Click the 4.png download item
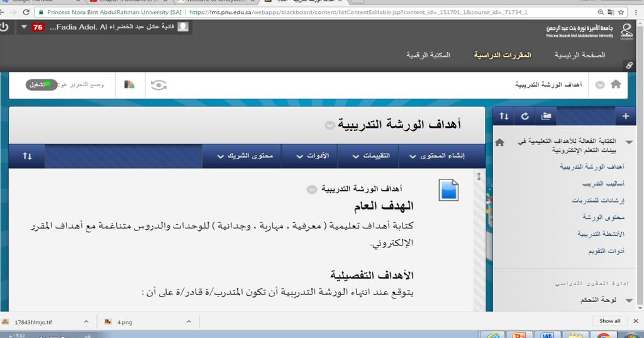This screenshot has height=338, width=644. (125, 322)
